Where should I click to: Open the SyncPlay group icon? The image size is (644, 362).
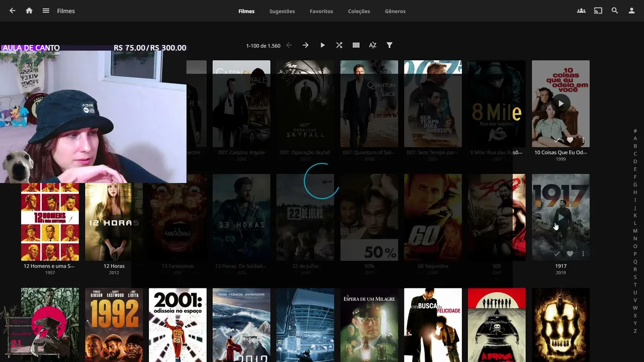(x=581, y=11)
